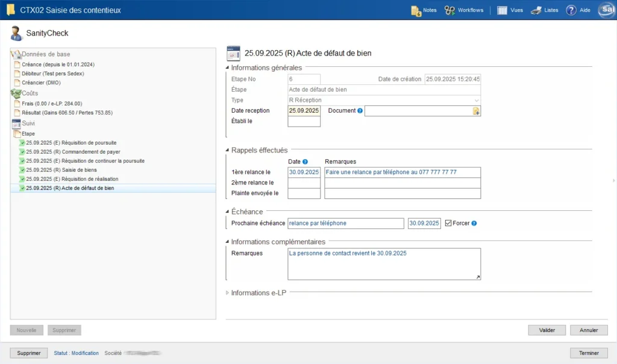Click the Plainte envoyée le date field
The width and height of the screenshot is (617, 364).
(304, 193)
